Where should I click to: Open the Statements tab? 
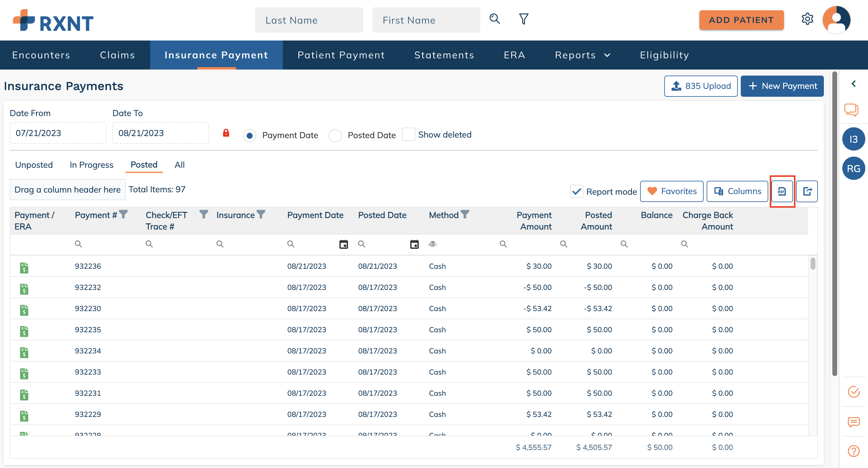pos(444,55)
